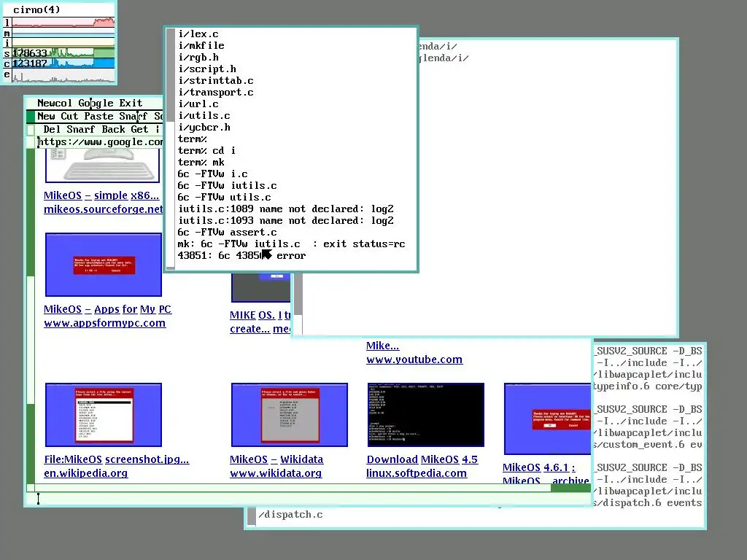
Task: Click 'i/lex.c' in the terminal
Action: tap(198, 34)
